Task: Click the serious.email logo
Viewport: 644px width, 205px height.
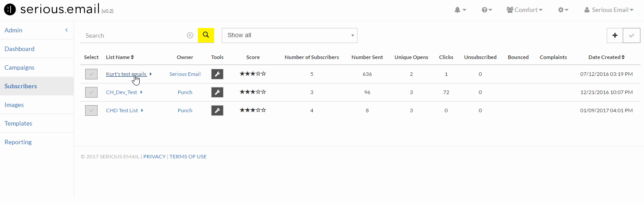Action: point(59,10)
